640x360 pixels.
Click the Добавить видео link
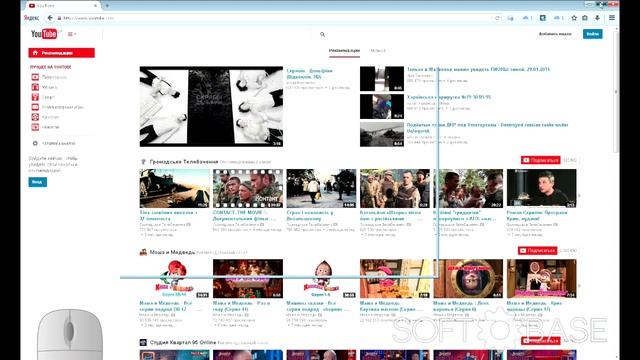(555, 34)
